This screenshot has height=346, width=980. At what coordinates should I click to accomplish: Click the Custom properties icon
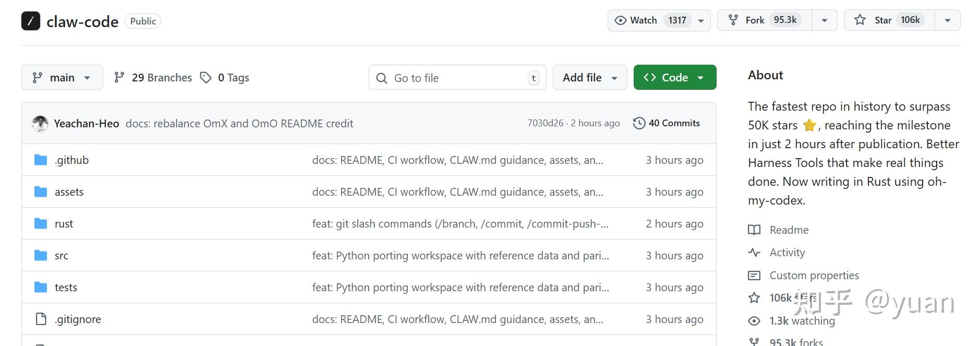point(754,275)
